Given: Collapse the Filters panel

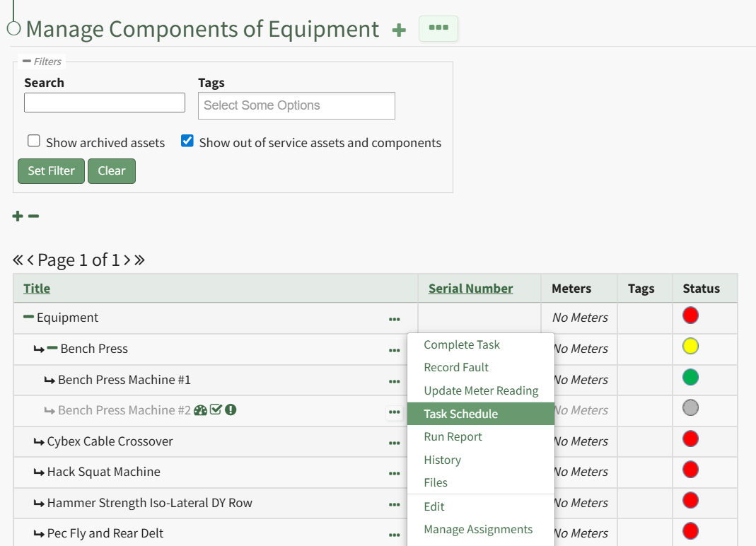Looking at the screenshot, I should (27, 62).
